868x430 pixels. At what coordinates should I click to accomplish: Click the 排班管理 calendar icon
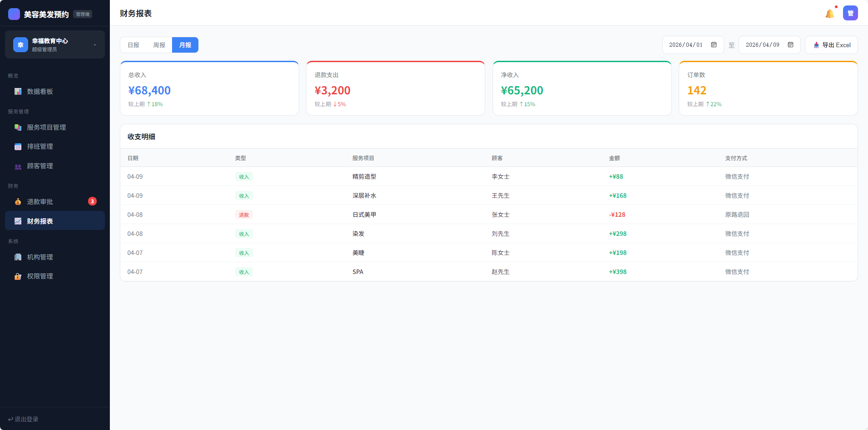tap(18, 147)
